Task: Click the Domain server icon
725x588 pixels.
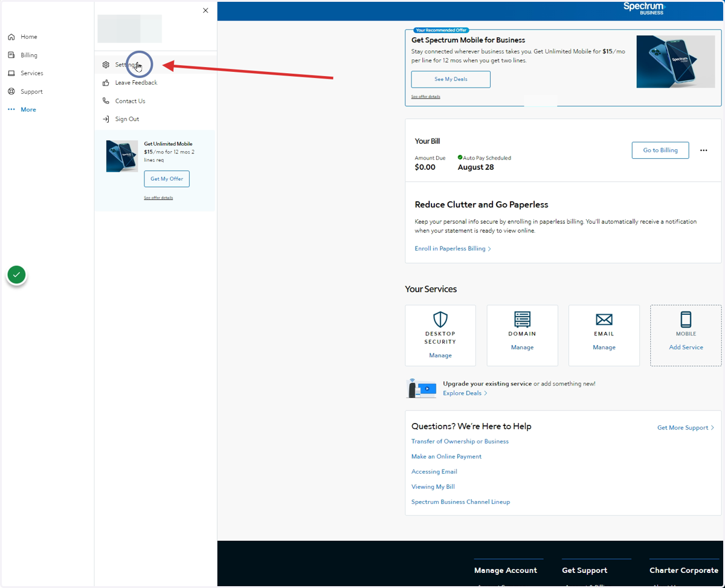Action: [522, 319]
